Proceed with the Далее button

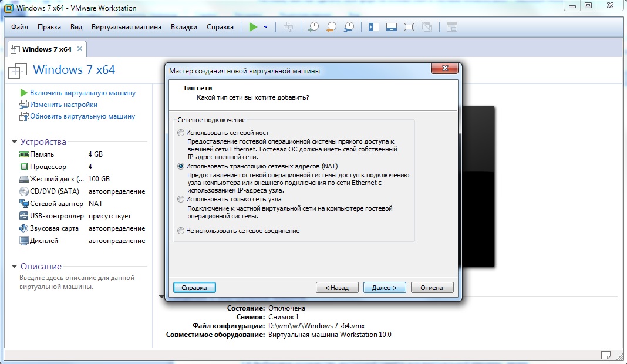pyautogui.click(x=385, y=288)
